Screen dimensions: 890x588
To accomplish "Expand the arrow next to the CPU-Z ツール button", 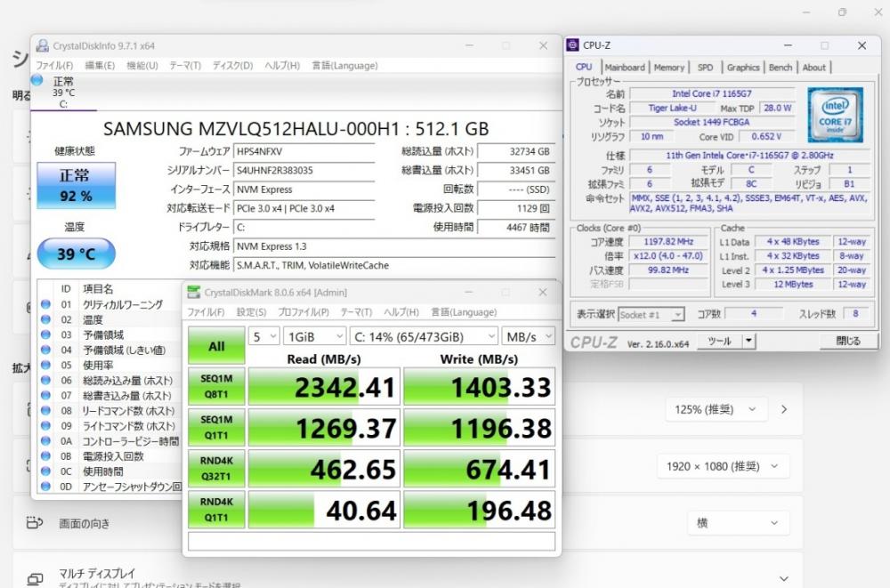I will pos(748,341).
